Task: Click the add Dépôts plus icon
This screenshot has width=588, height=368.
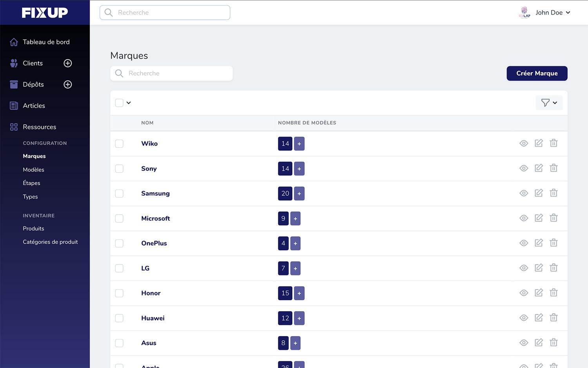Action: pos(68,84)
